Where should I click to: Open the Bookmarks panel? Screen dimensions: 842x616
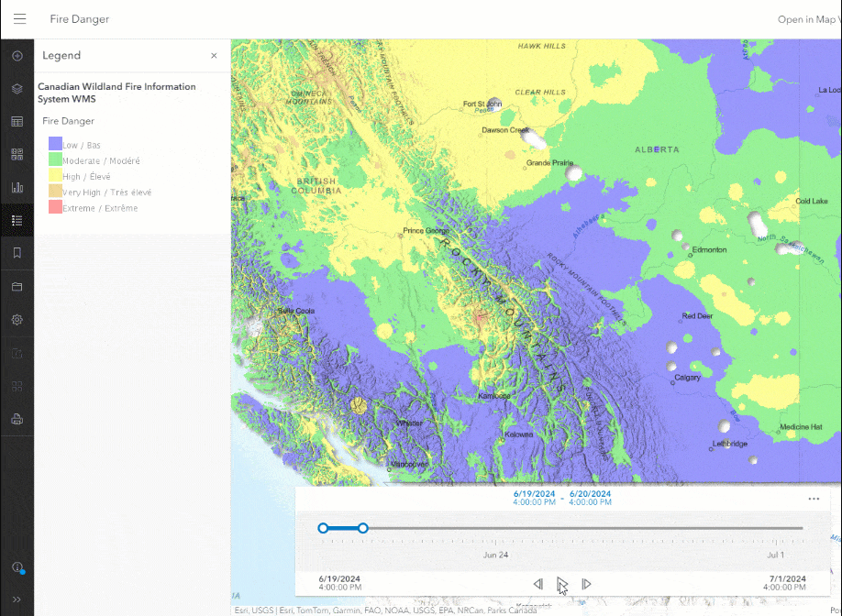click(17, 253)
